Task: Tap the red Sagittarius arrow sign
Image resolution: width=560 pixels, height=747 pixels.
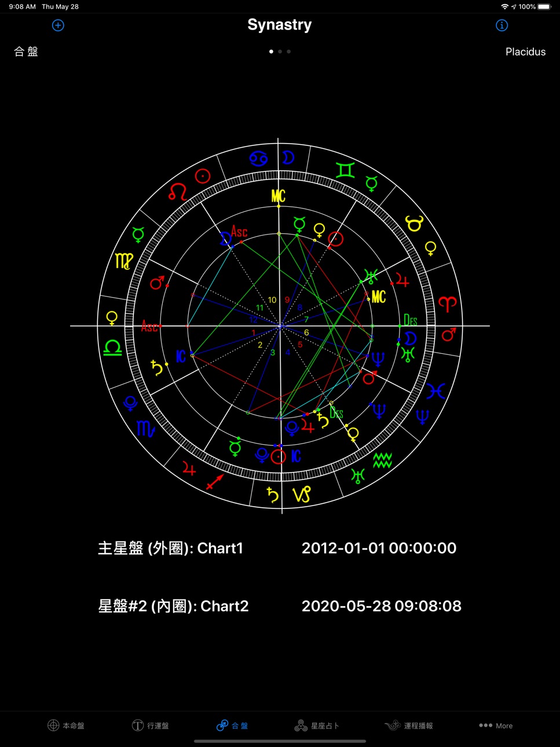Action: (x=215, y=481)
